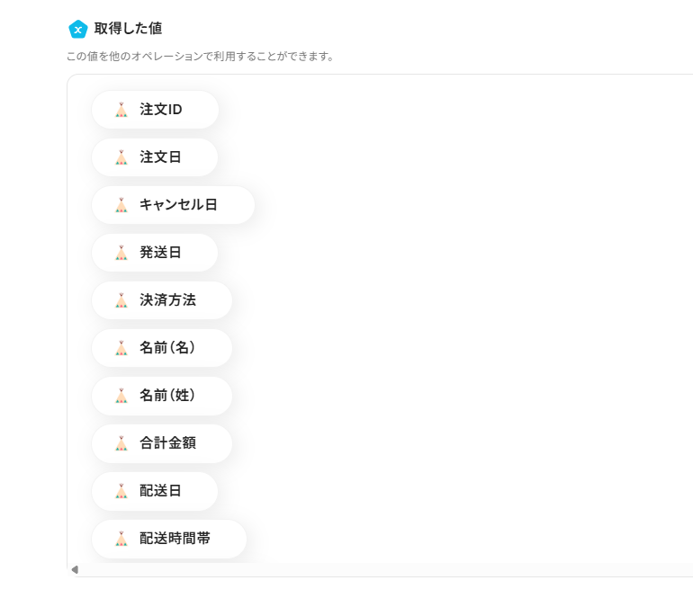
Task: Click the teepee icon beside 合計金額
Action: tap(121, 443)
